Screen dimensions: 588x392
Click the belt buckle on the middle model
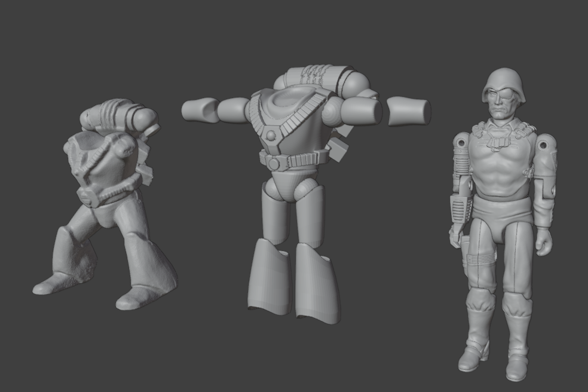tap(273, 161)
